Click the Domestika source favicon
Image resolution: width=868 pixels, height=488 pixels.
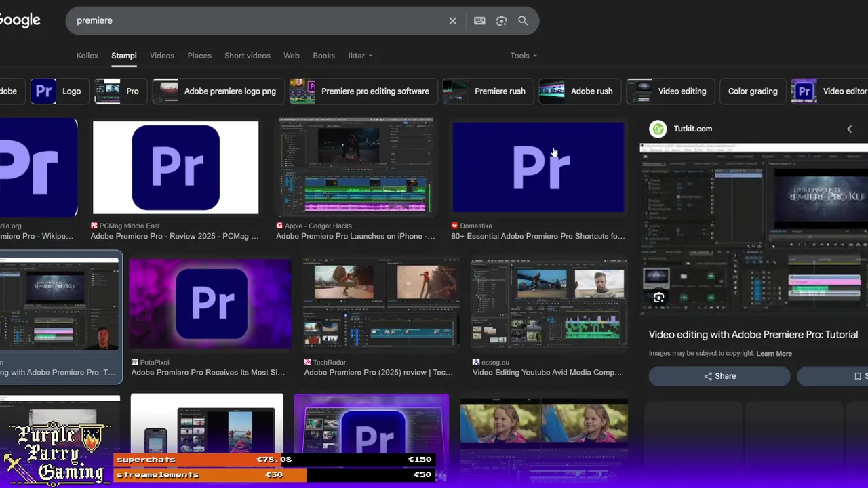(x=455, y=226)
